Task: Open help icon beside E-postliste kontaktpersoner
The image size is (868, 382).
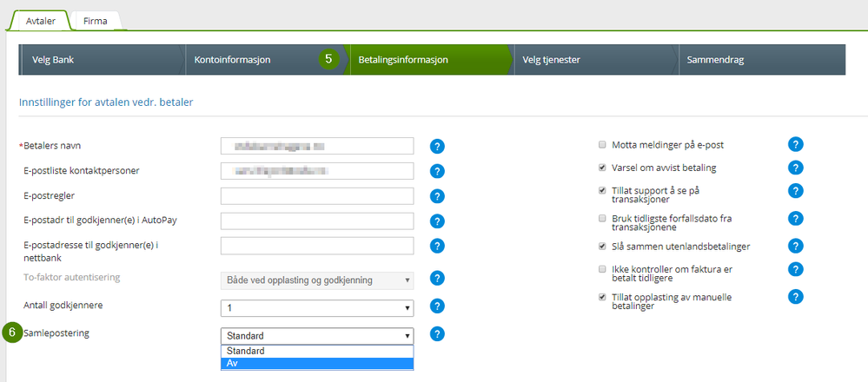Action: pos(437,171)
